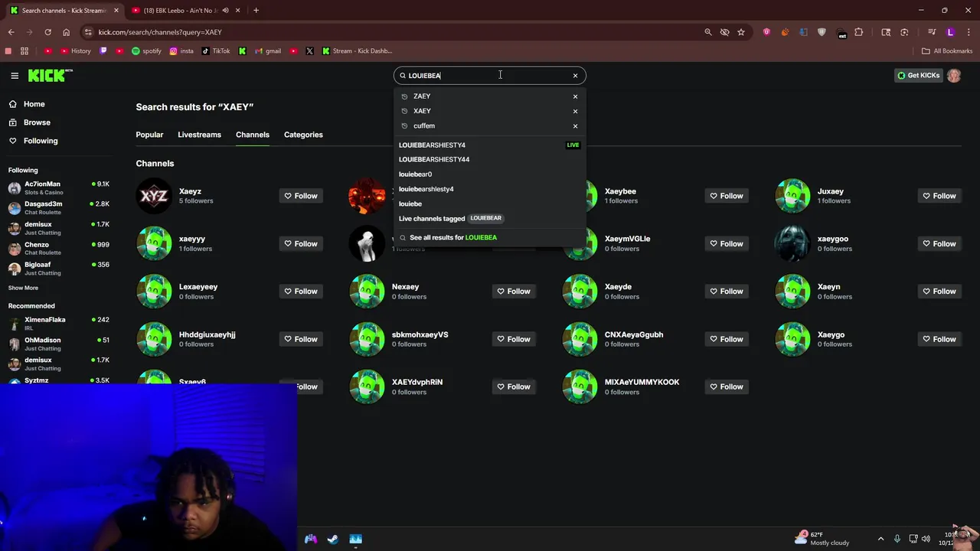
Task: Open Browse in the sidebar
Action: [x=37, y=122]
